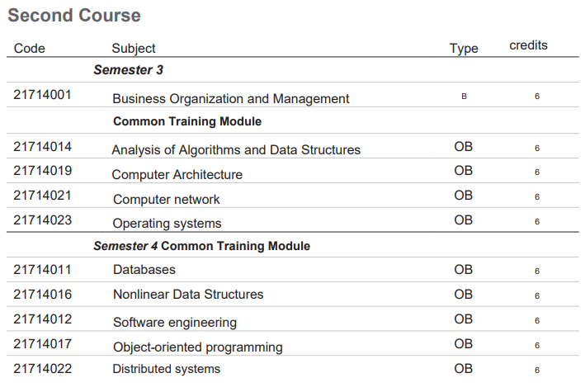
Task: Open the Software engineering subject
Action: [x=175, y=322]
